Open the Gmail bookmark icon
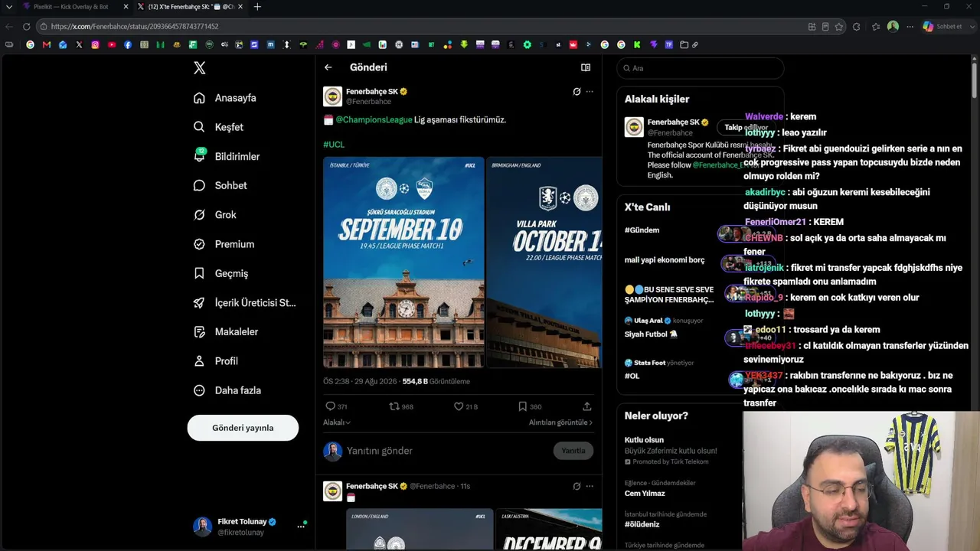This screenshot has height=551, width=980. [47, 45]
